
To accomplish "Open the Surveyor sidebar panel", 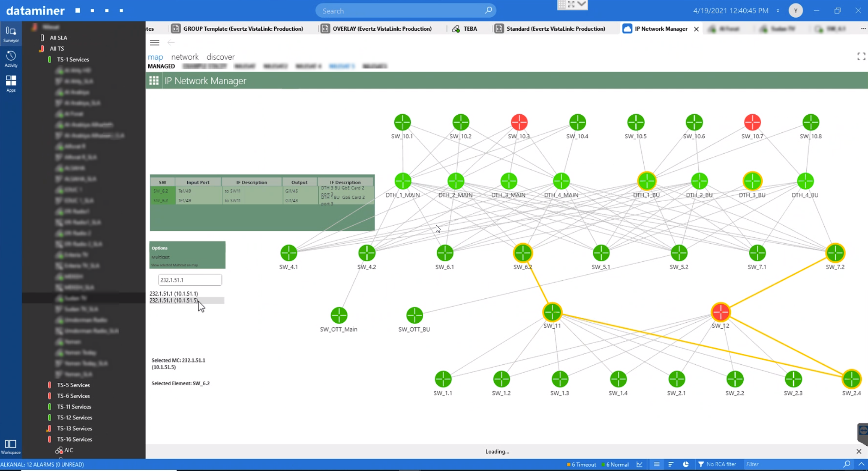I will (11, 34).
